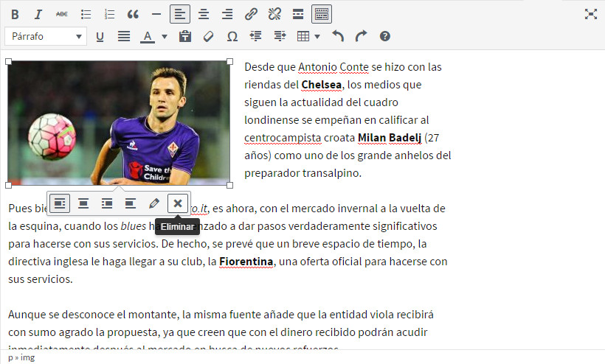Insert a numbered list
This screenshot has height=364, width=605.
[110, 15]
